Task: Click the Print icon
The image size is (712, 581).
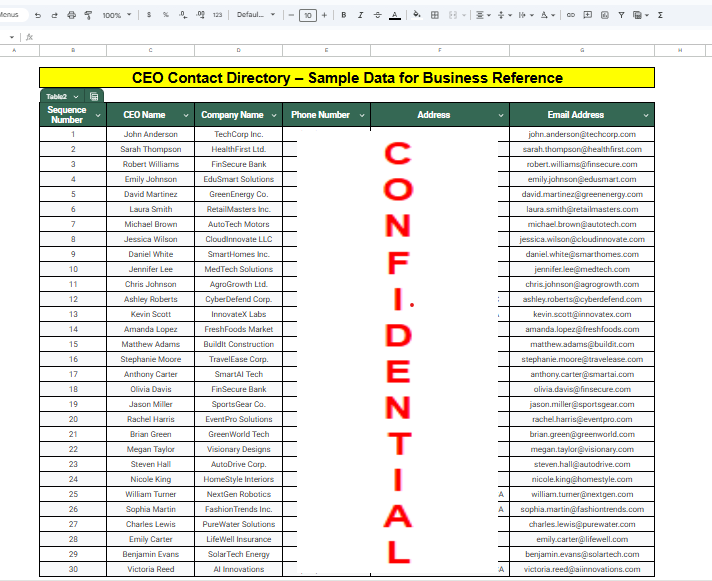Action: pos(71,15)
